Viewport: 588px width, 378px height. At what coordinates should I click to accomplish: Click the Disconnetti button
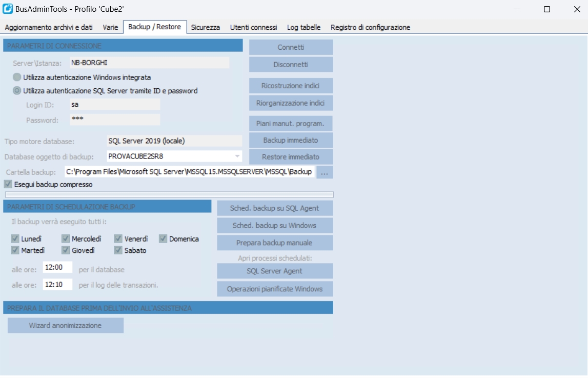point(291,65)
